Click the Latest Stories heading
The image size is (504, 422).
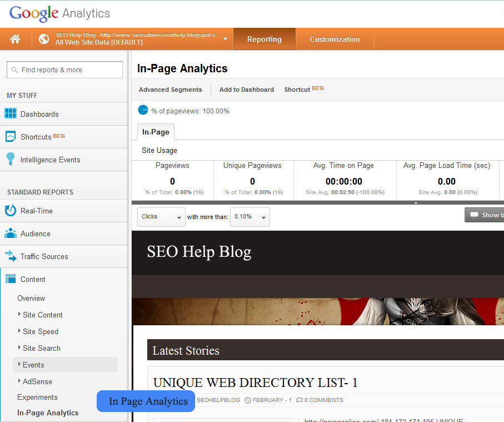(x=186, y=351)
